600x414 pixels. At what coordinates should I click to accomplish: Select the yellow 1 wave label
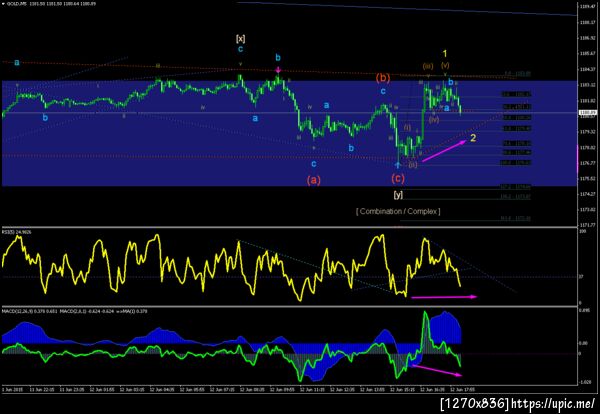point(445,54)
